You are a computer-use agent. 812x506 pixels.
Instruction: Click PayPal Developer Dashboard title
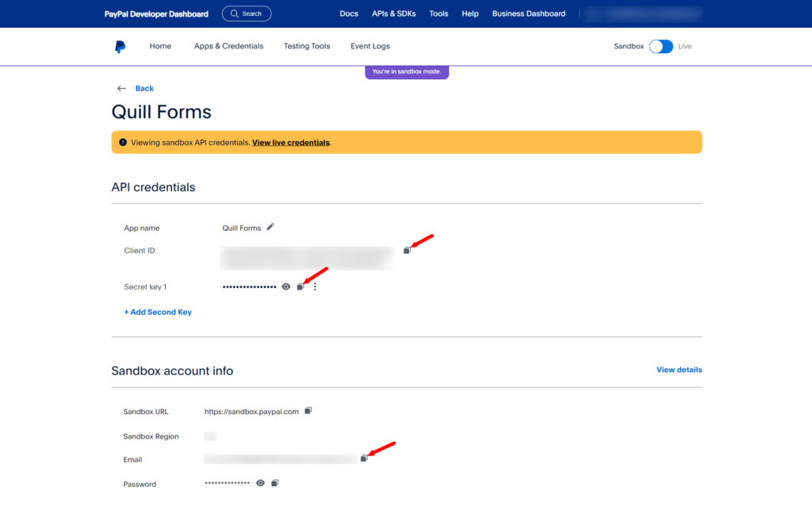[156, 14]
